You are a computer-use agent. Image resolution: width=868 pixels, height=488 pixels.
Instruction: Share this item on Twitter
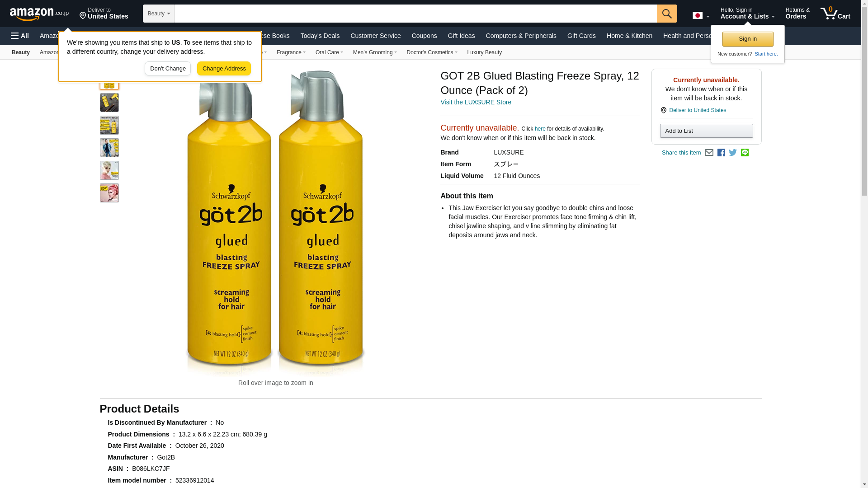click(733, 153)
